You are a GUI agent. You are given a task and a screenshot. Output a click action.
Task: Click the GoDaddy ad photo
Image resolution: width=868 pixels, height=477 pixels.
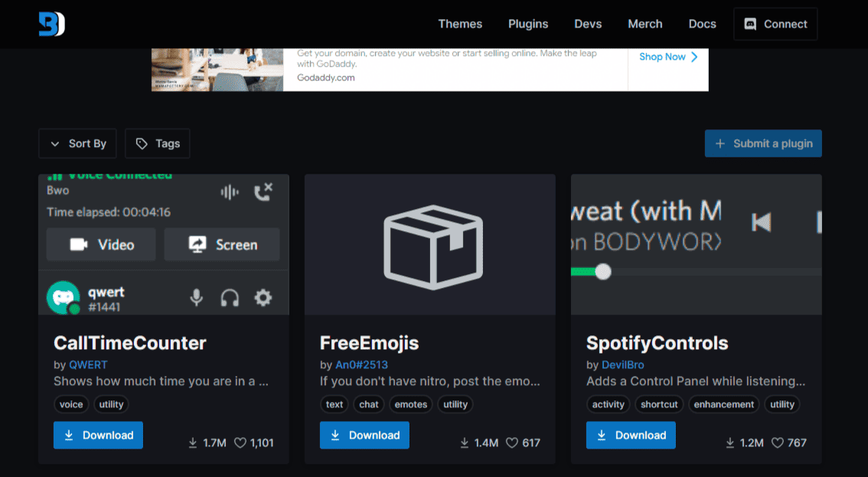[217, 69]
